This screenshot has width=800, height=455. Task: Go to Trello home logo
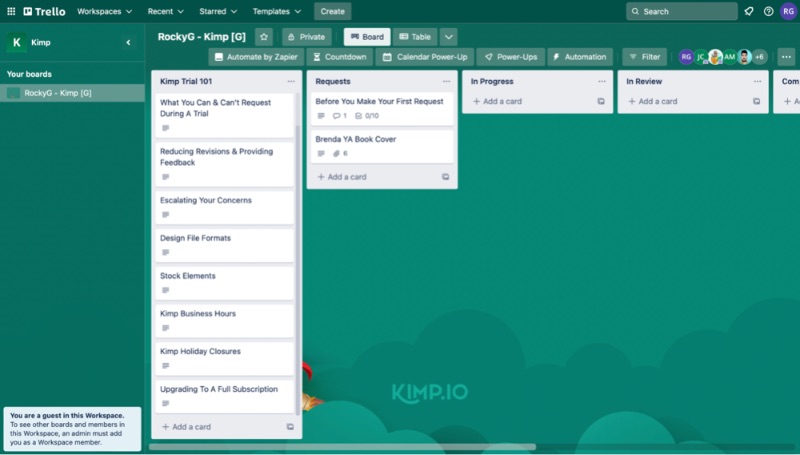click(x=44, y=11)
